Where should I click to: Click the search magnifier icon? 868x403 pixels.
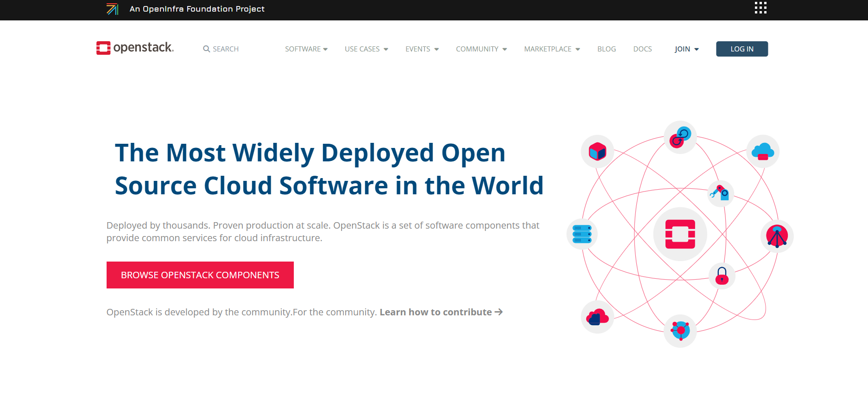[x=206, y=49]
